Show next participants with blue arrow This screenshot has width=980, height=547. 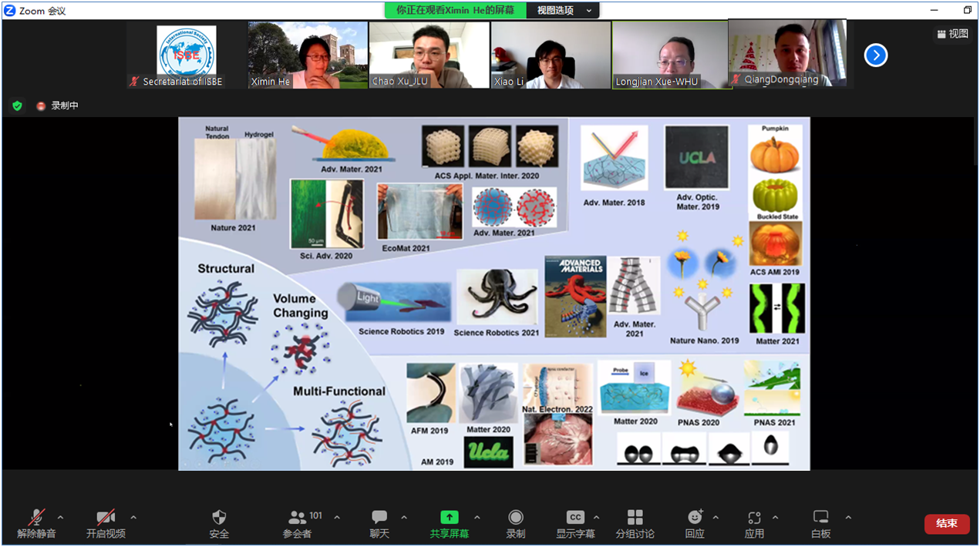(876, 55)
